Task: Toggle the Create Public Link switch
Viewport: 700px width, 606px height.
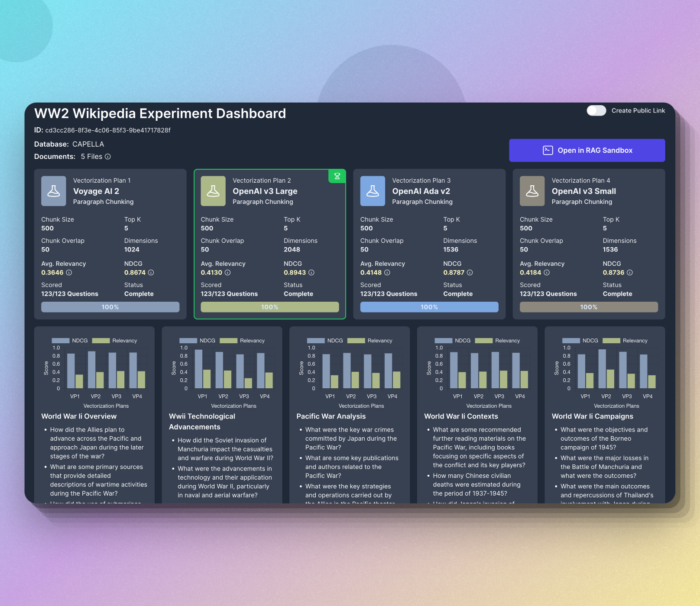Action: [x=596, y=111]
